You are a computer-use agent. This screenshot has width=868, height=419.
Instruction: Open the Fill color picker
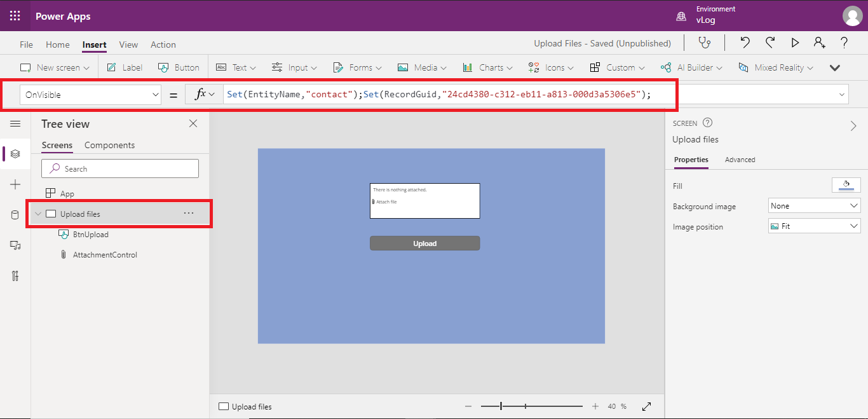[x=846, y=185]
